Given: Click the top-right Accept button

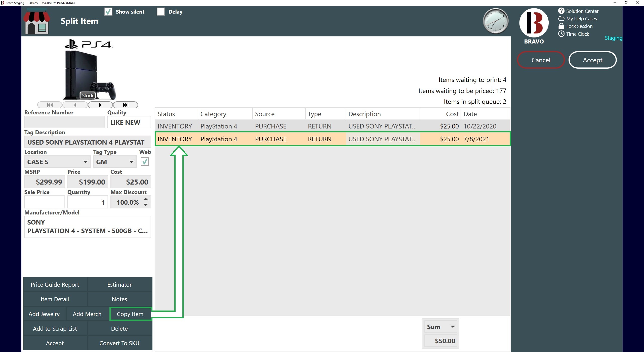Looking at the screenshot, I should point(592,60).
